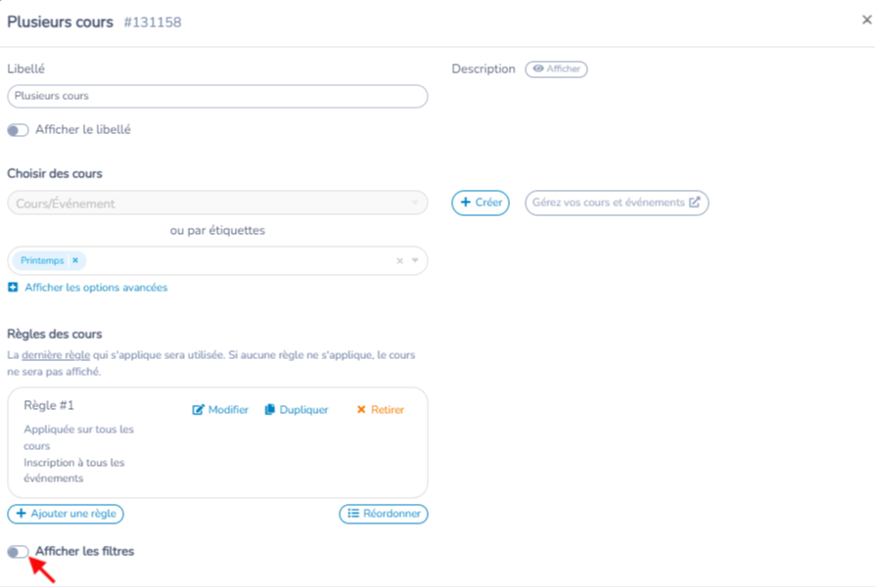This screenshot has height=588, width=876.
Task: Toggle Afficher le libellé switch
Action: (x=18, y=130)
